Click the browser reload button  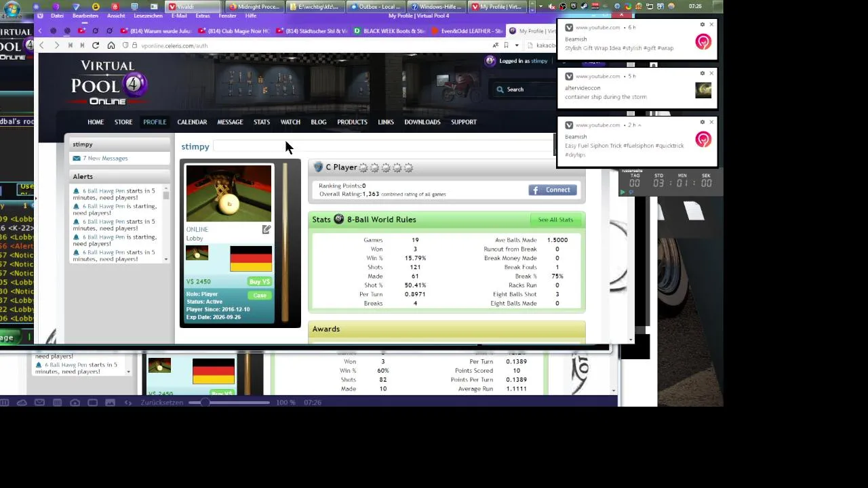(96, 45)
